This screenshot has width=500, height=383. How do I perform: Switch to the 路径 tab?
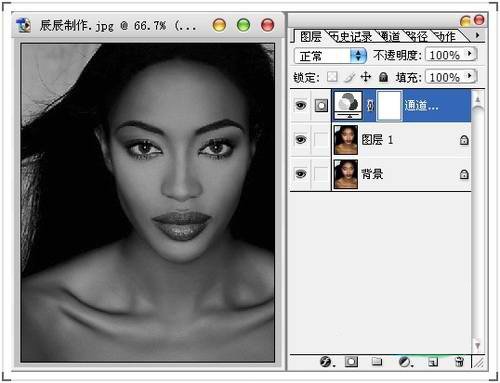tap(418, 36)
